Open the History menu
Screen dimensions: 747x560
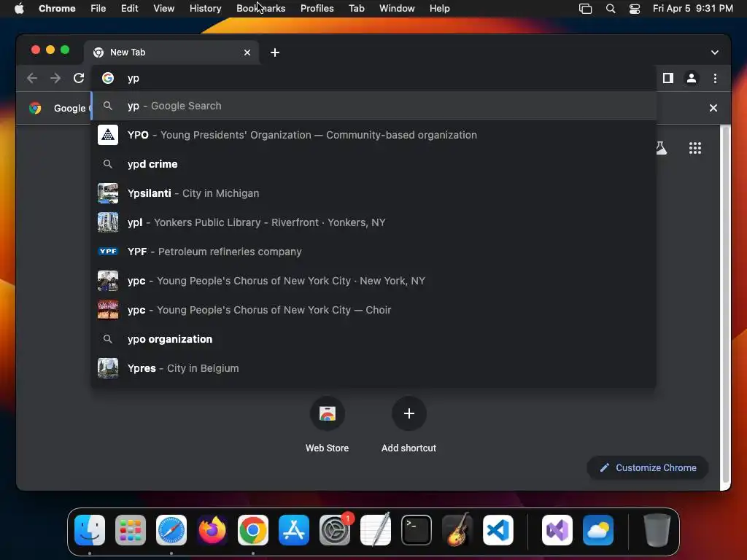click(205, 9)
